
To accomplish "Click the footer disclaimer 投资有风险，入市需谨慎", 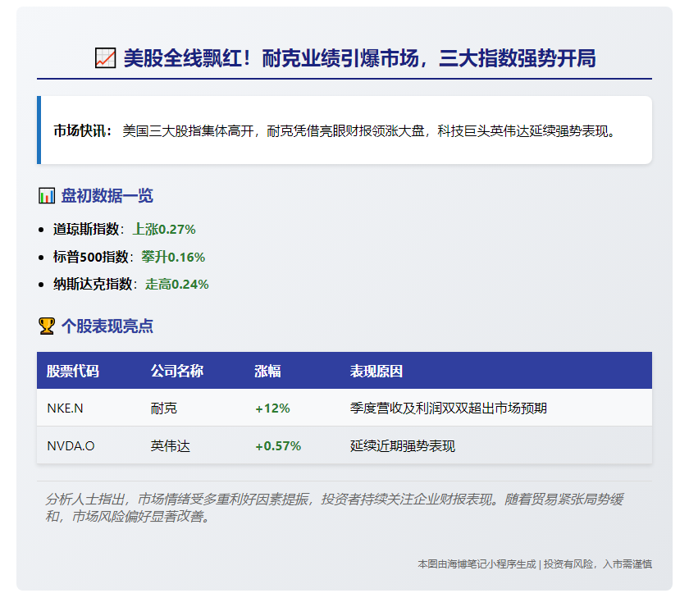I will pos(598,564).
